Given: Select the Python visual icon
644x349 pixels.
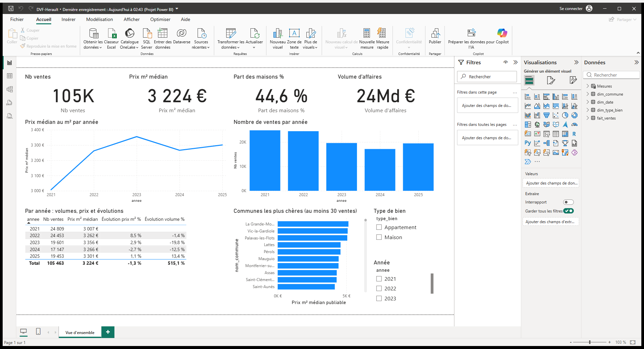Looking at the screenshot, I should click(x=528, y=143).
